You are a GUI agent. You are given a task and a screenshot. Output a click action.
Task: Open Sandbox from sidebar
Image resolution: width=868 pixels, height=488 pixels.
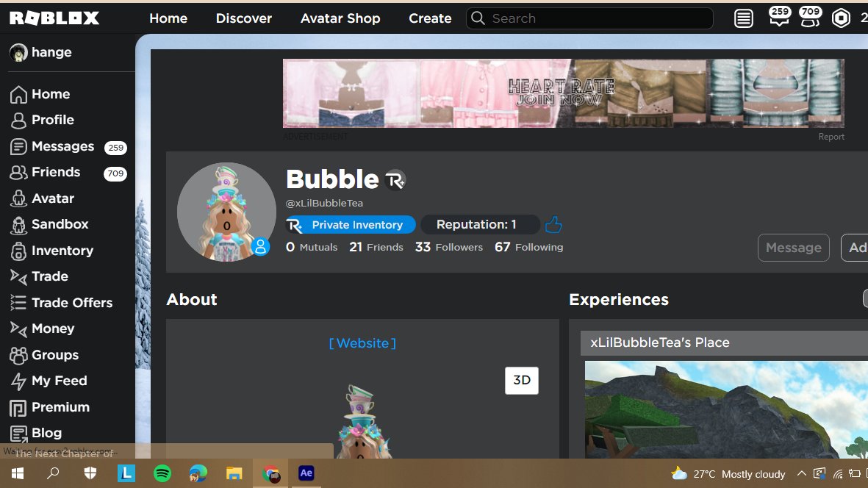(x=49, y=225)
